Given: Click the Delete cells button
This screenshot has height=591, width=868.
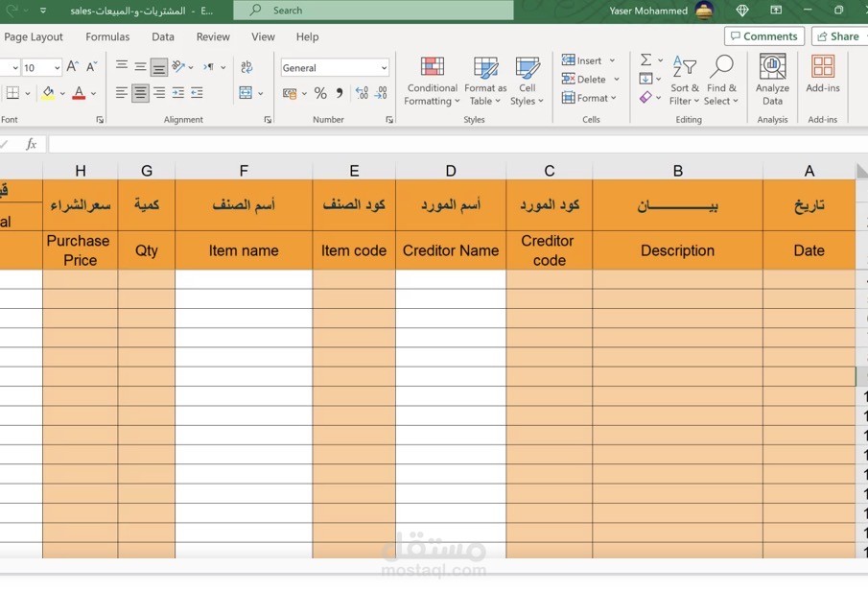Looking at the screenshot, I should [584, 80].
